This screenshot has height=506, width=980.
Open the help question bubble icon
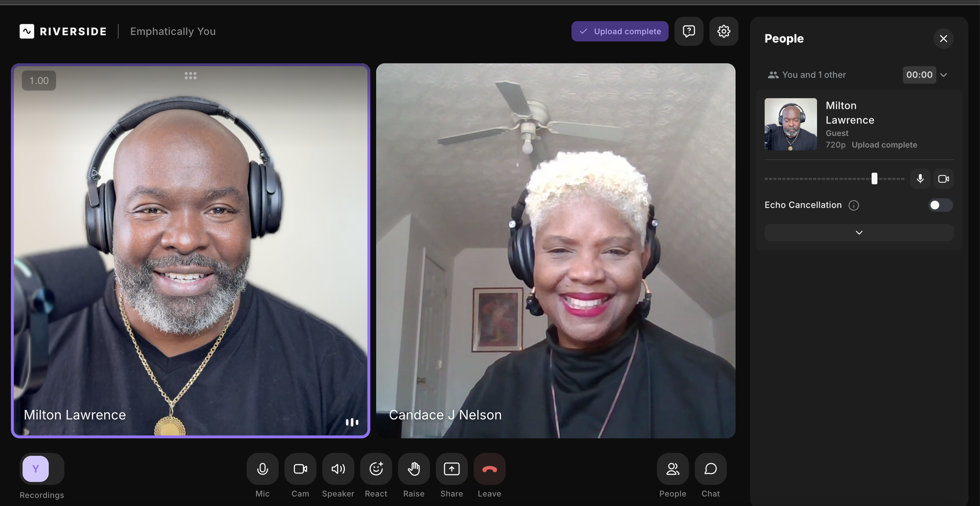point(689,31)
